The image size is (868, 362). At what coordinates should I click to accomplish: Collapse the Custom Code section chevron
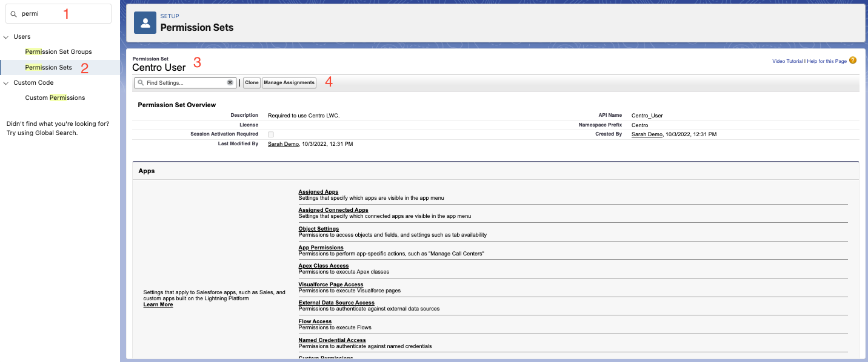pos(6,83)
